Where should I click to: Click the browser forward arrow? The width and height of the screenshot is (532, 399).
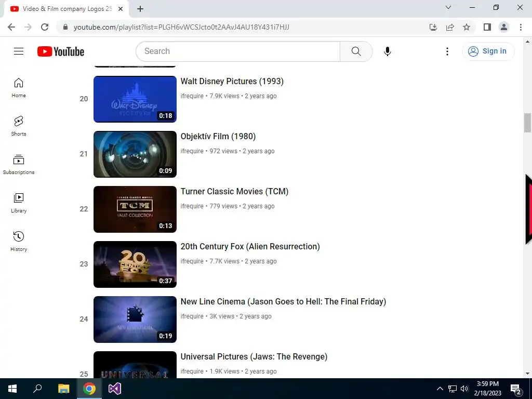pyautogui.click(x=28, y=27)
